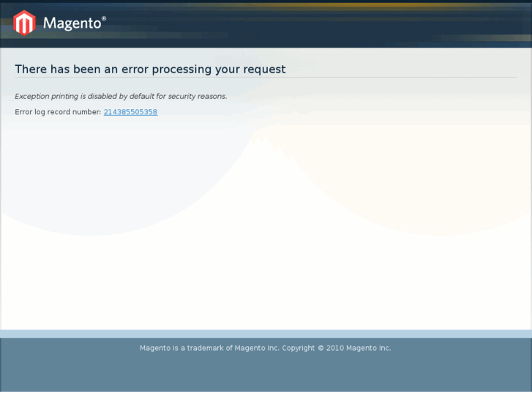Click the Magento trademark copyright footer text
Viewport: 532px width, 399px height.
(266, 348)
